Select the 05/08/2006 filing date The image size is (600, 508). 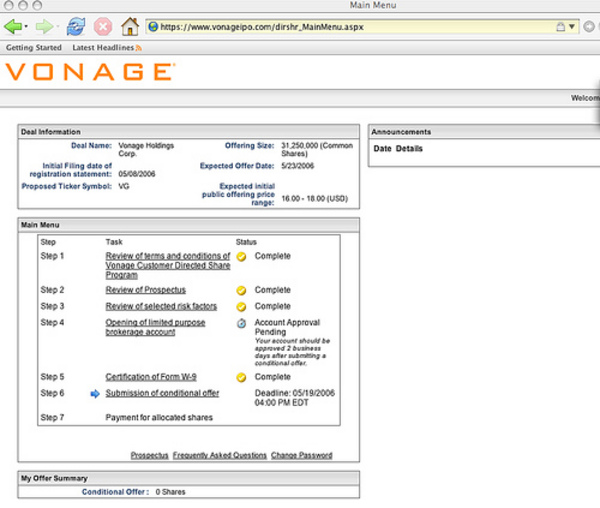pos(137,174)
